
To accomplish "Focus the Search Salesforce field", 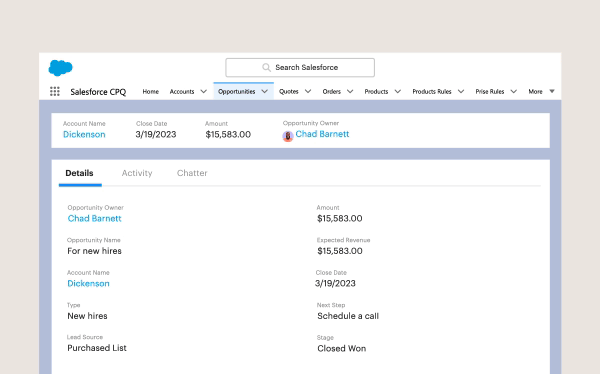I will click(300, 67).
